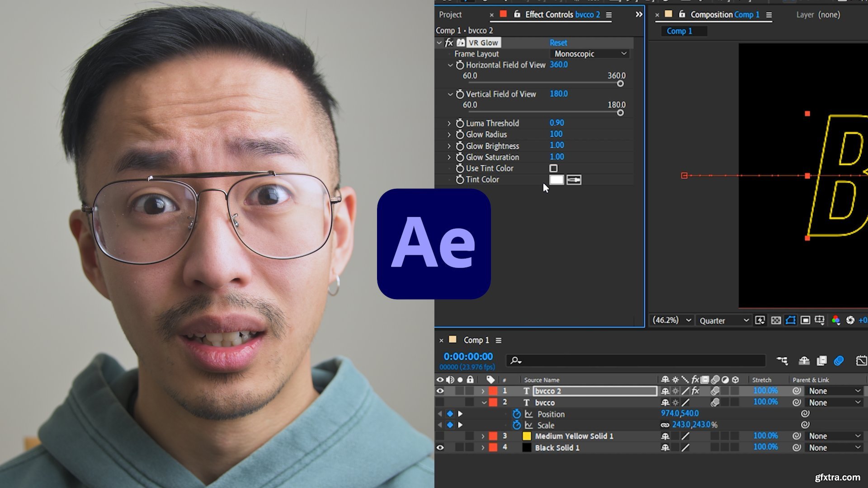Toggle the transparency grid in the Composition panel

pyautogui.click(x=776, y=320)
